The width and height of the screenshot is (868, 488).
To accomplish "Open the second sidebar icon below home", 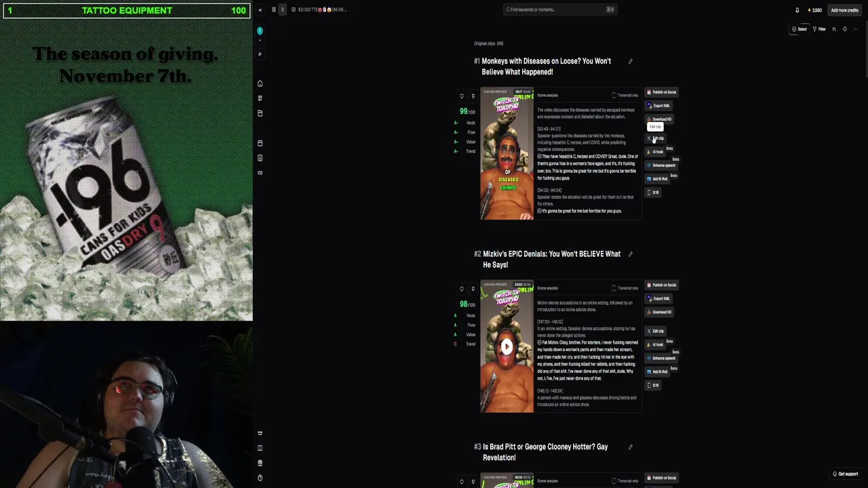I will [x=260, y=98].
